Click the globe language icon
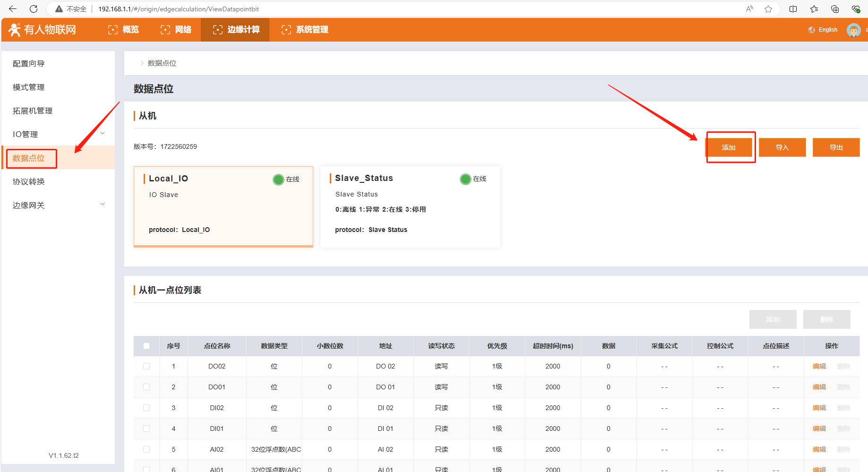 tap(811, 30)
